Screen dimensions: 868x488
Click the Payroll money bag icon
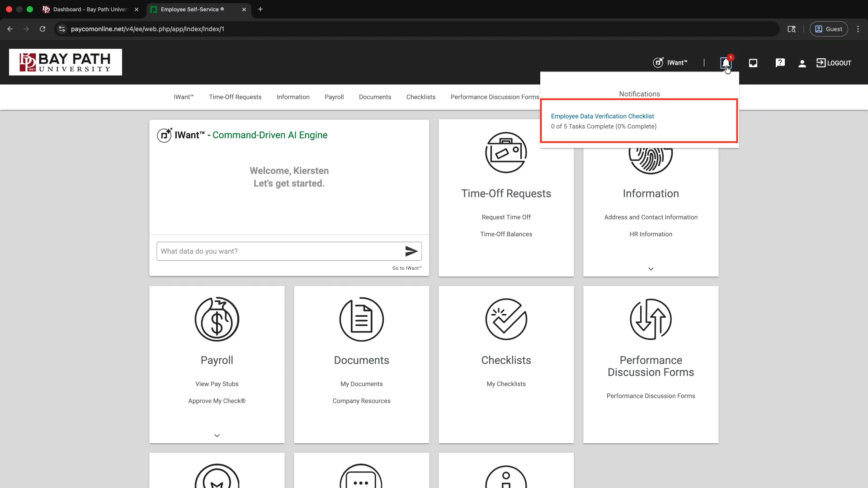pos(217,319)
